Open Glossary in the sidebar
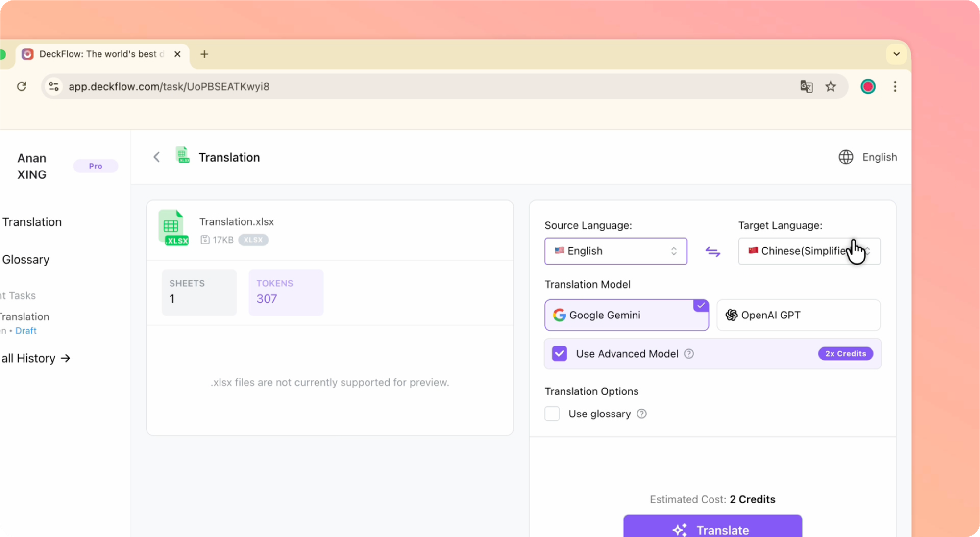This screenshot has height=537, width=980. click(26, 260)
